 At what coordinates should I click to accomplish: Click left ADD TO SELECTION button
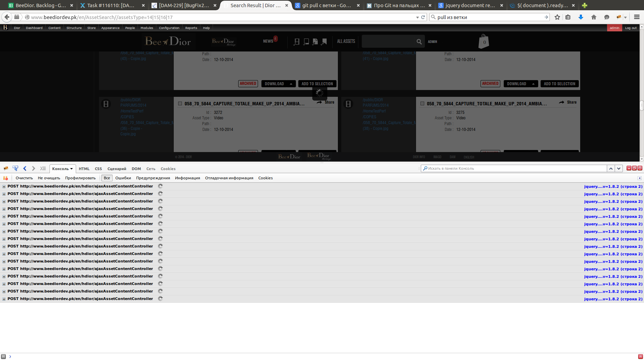coord(317,84)
